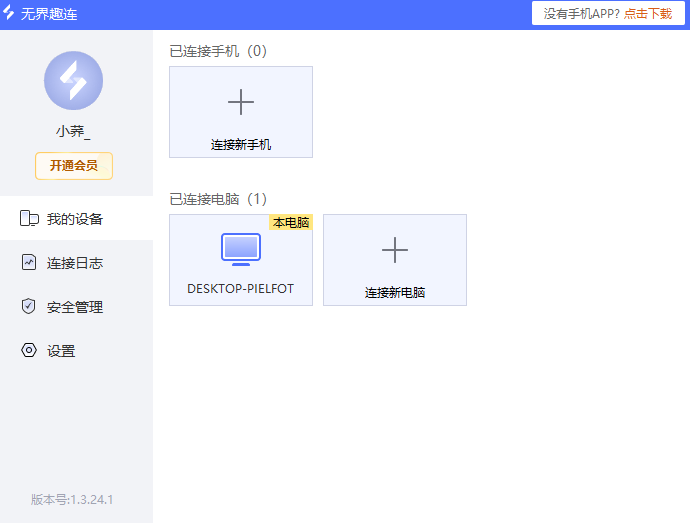The width and height of the screenshot is (690, 523).
Task: Click the hexagon settings icon beside 设置
Action: point(29,351)
